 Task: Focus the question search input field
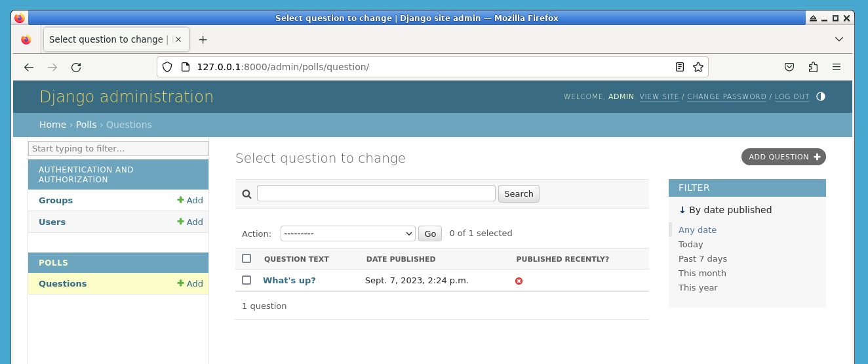coord(376,193)
